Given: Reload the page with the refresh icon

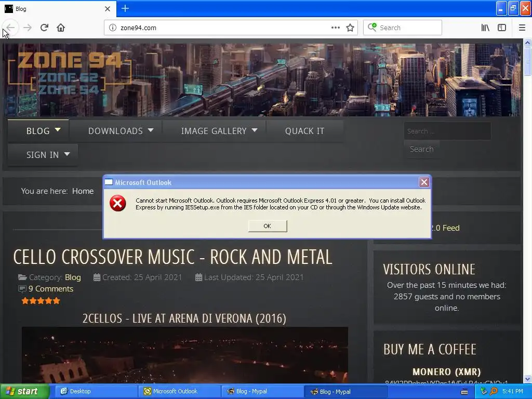Looking at the screenshot, I should (45, 28).
